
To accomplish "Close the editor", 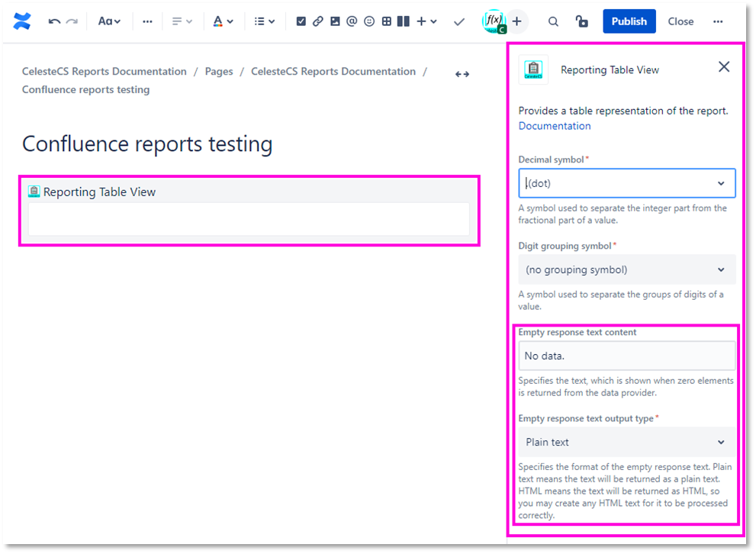I will pos(680,21).
